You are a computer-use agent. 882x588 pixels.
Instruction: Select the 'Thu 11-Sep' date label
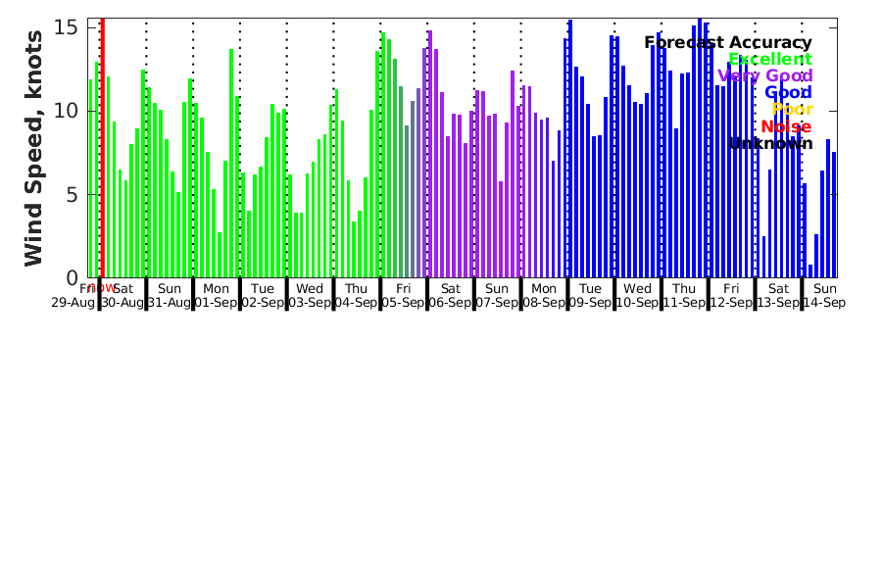click(x=684, y=295)
